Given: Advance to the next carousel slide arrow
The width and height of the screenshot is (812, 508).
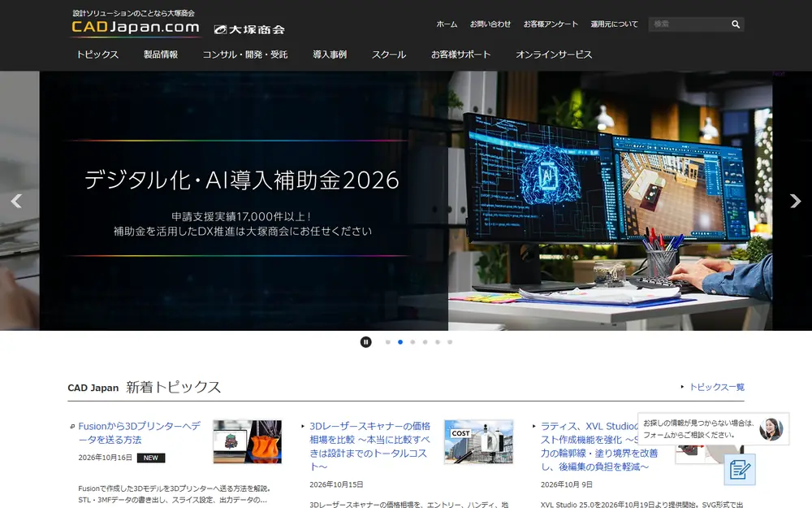Looking at the screenshot, I should (x=796, y=201).
